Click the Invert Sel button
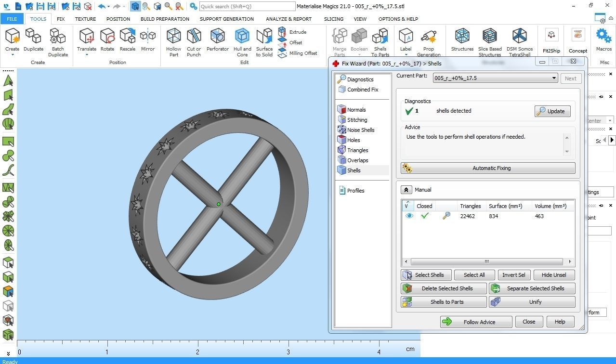Image resolution: width=616 pixels, height=364 pixels. 513,275
